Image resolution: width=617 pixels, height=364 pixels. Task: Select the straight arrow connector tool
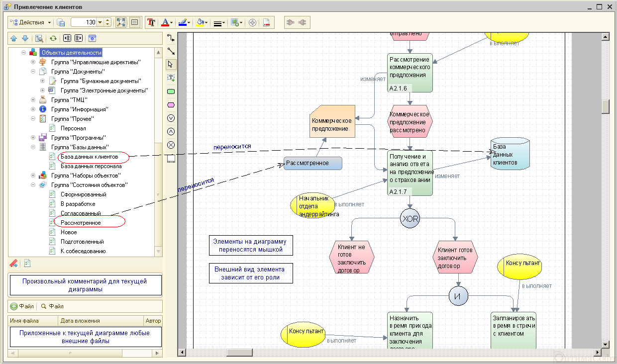(x=171, y=51)
